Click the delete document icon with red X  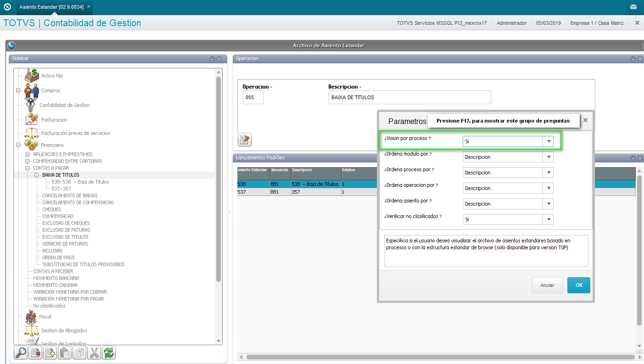tap(36, 353)
